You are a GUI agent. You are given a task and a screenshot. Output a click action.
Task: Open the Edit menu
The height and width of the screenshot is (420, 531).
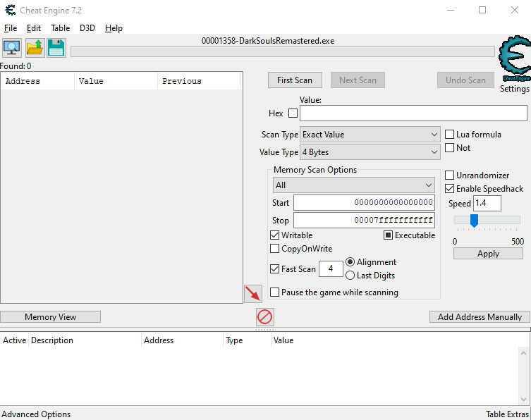point(34,28)
